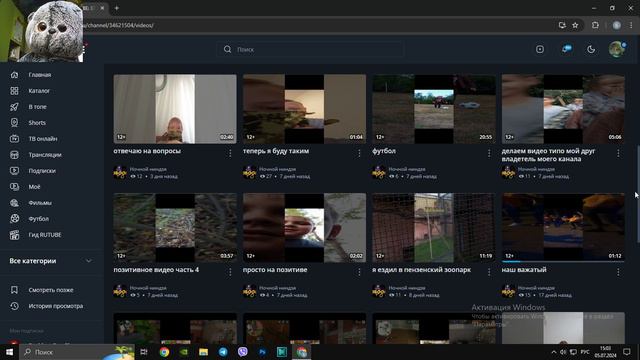The height and width of the screenshot is (360, 640).
Task: Open the Фильмы icon
Action: click(x=14, y=203)
